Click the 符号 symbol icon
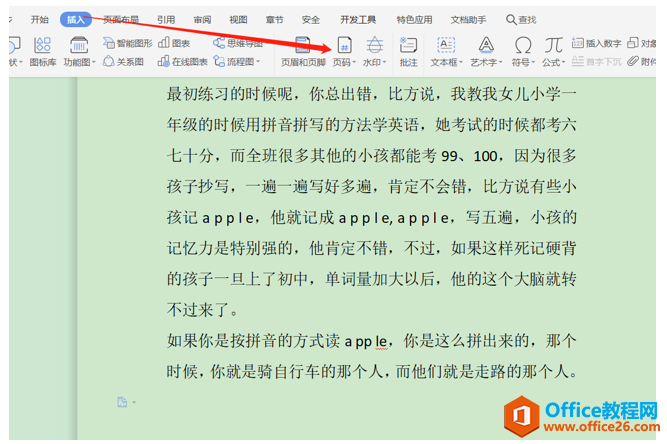The image size is (667, 444). (x=523, y=45)
